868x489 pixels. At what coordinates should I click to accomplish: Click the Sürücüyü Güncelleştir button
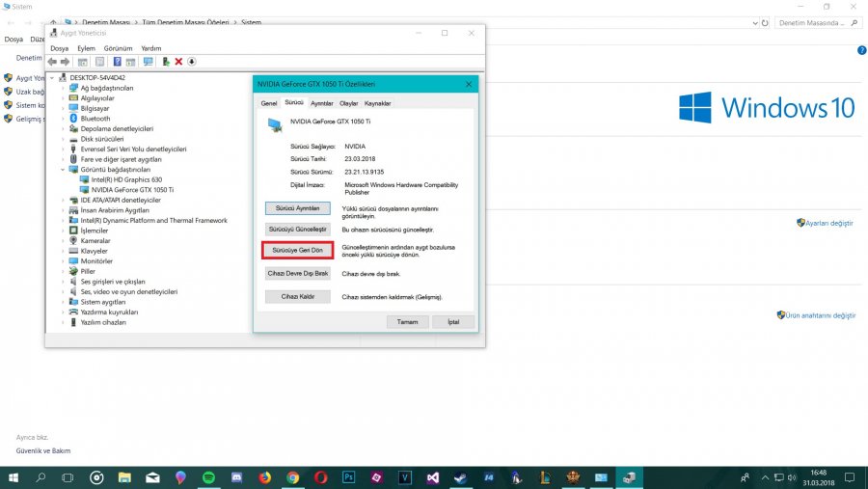[x=298, y=230]
